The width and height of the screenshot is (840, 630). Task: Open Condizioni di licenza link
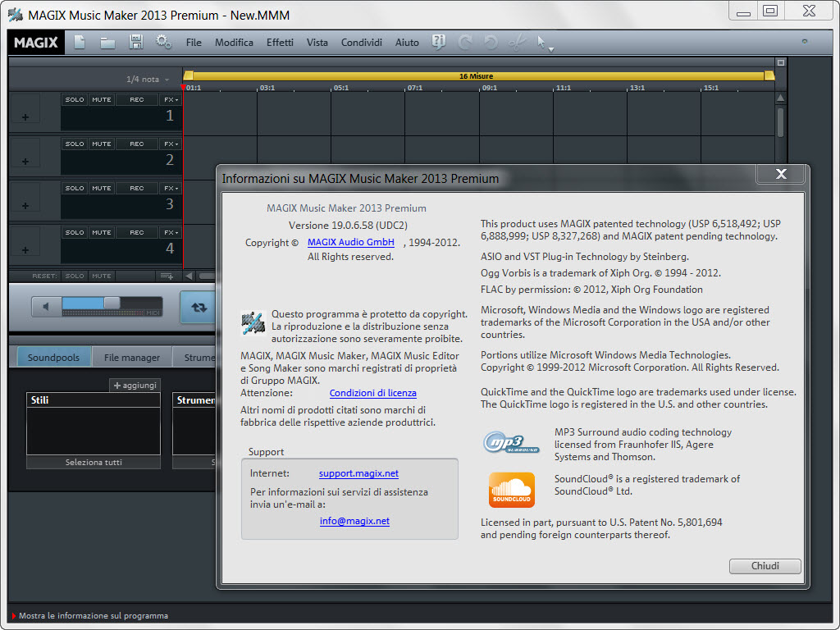pyautogui.click(x=373, y=393)
